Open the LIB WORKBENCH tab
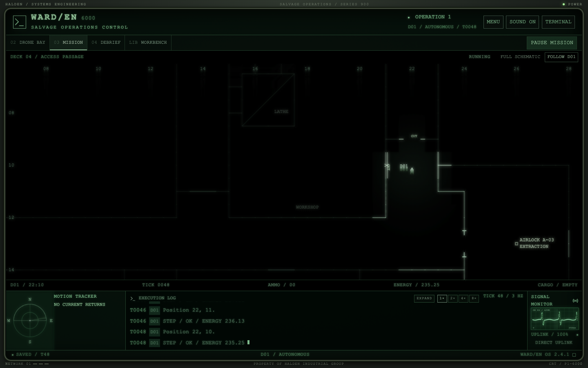The width and height of the screenshot is (588, 368). [x=148, y=43]
